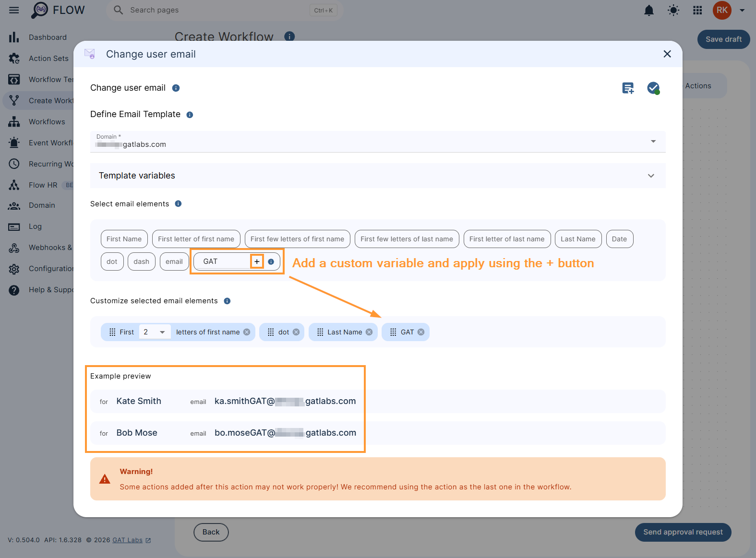Expand the Template variables section
The height and width of the screenshot is (558, 756).
tap(378, 176)
